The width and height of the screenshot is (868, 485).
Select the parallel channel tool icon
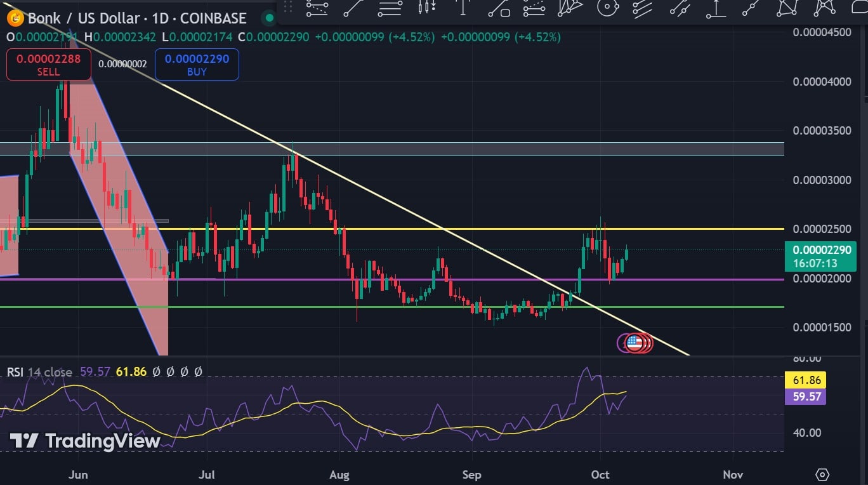[x=642, y=8]
